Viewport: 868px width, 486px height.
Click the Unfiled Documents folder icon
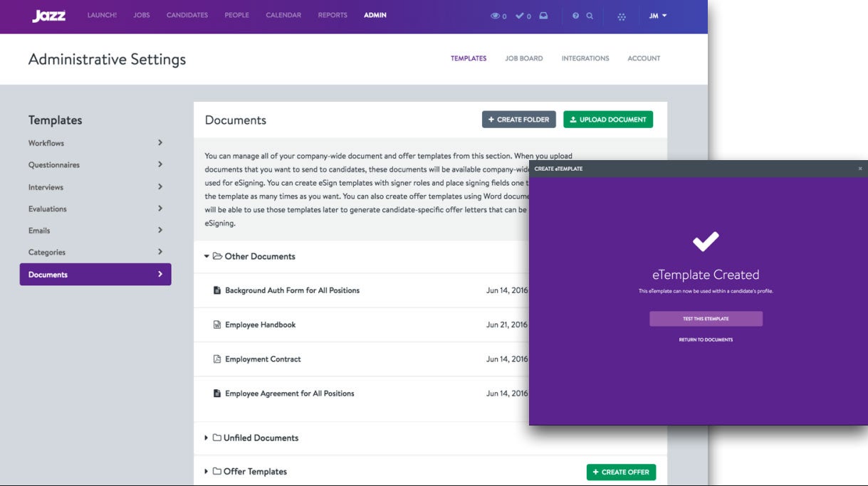(x=217, y=438)
